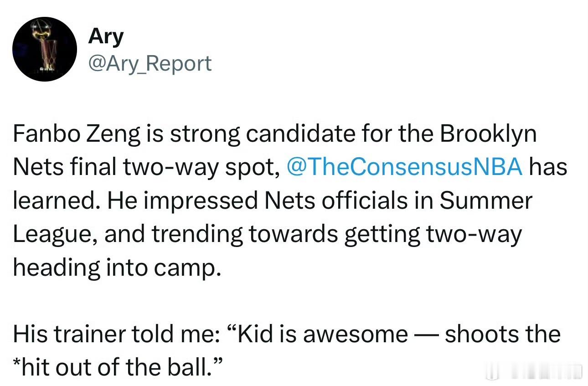This screenshot has height=386, width=588.
Task: Click the trainer quote paragraph
Action: pyautogui.click(x=286, y=351)
